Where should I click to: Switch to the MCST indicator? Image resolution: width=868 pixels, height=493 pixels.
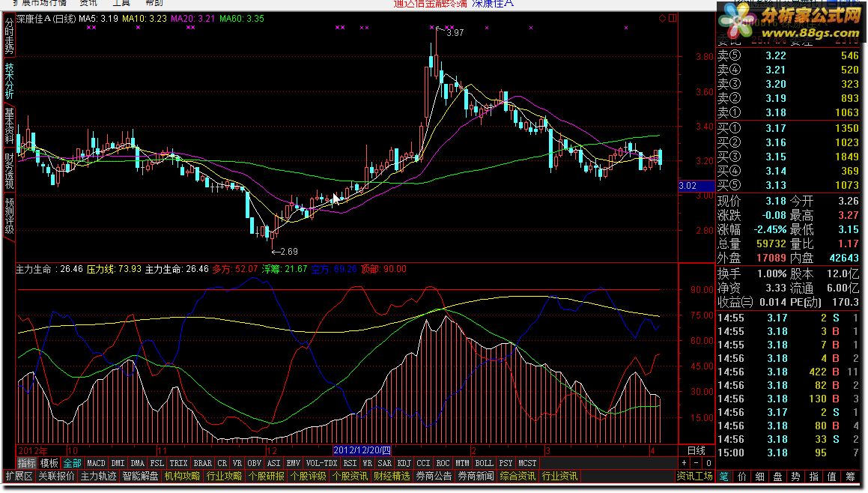[527, 463]
